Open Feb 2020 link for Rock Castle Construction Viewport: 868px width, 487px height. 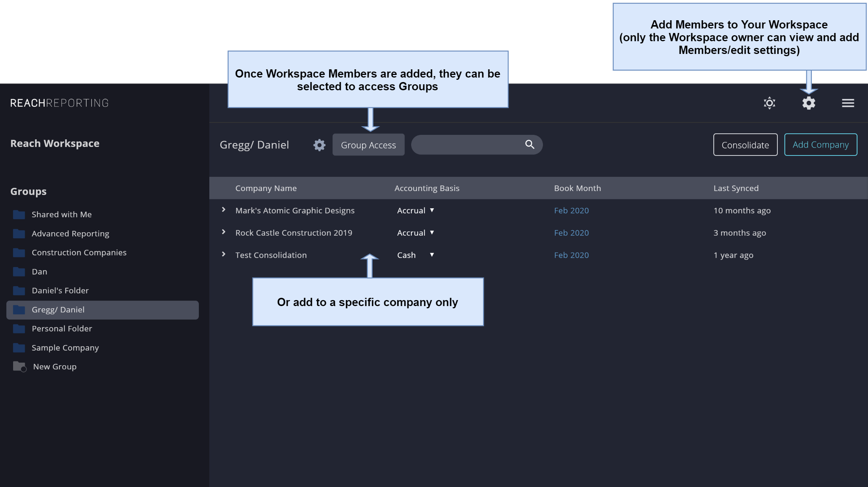pyautogui.click(x=571, y=233)
